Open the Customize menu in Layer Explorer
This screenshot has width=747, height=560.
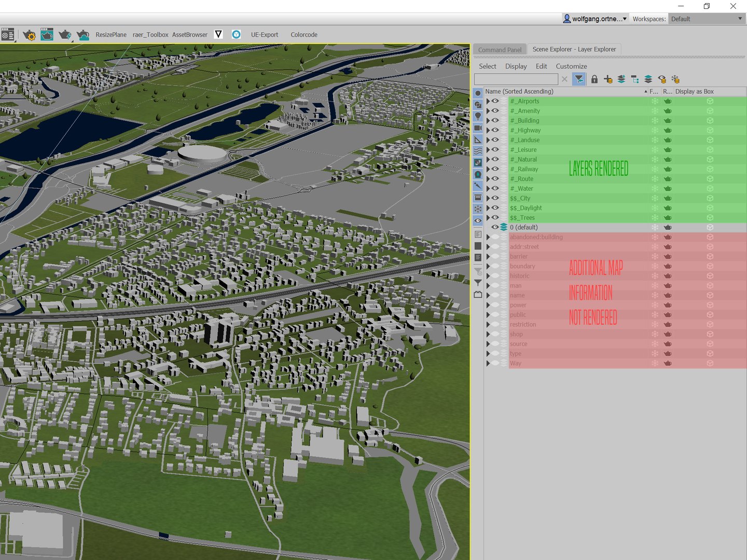click(571, 66)
